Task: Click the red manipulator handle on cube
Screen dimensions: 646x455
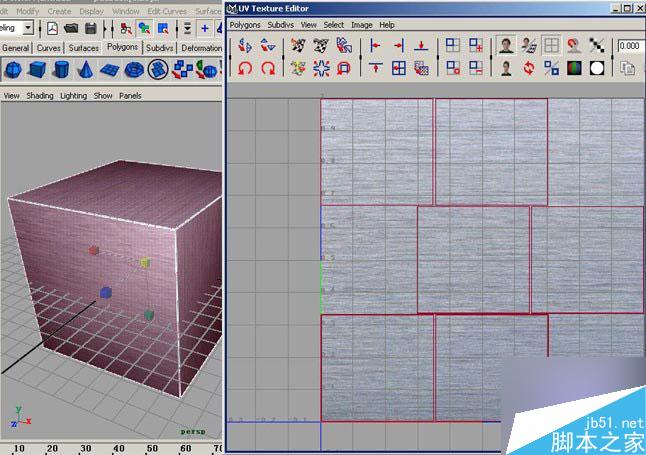Action: click(x=94, y=250)
